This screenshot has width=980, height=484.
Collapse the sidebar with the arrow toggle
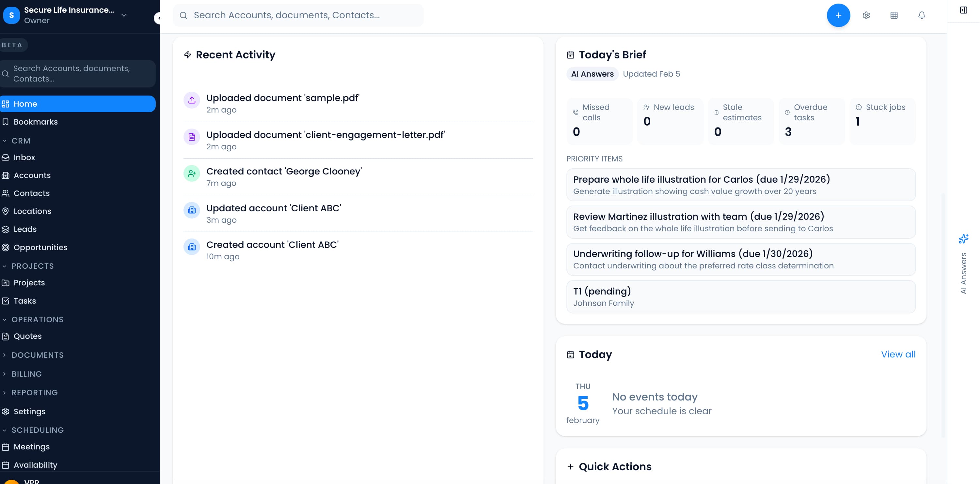coord(159,18)
